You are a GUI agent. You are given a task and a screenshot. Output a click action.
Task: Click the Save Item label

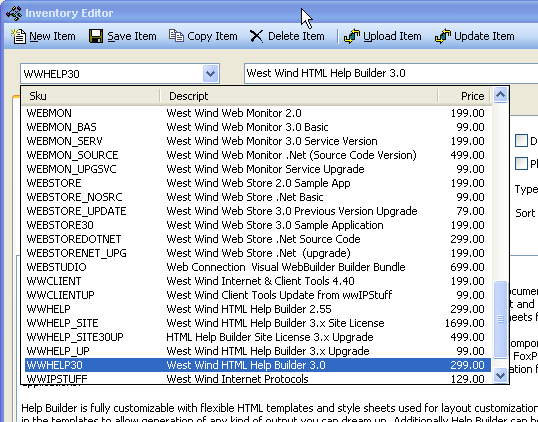[x=132, y=36]
